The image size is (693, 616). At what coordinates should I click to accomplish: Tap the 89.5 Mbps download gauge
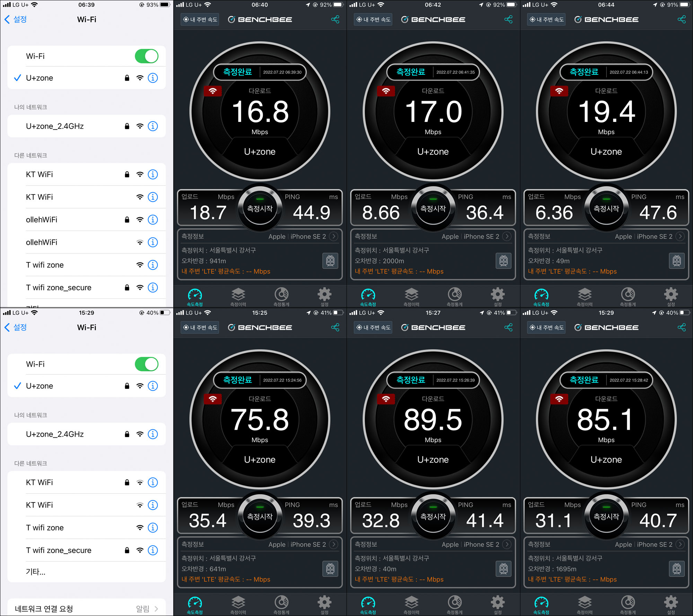[x=433, y=419]
